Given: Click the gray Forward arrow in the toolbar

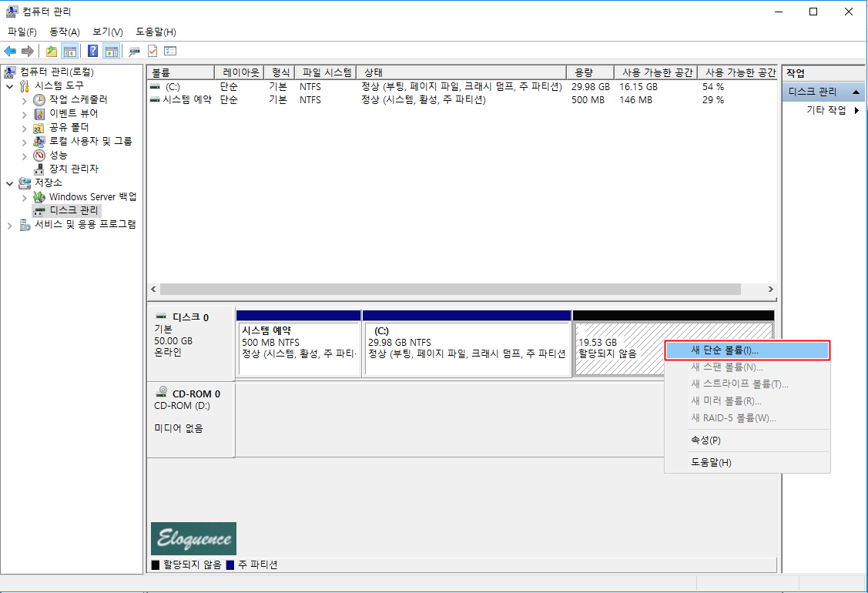Looking at the screenshot, I should point(27,52).
